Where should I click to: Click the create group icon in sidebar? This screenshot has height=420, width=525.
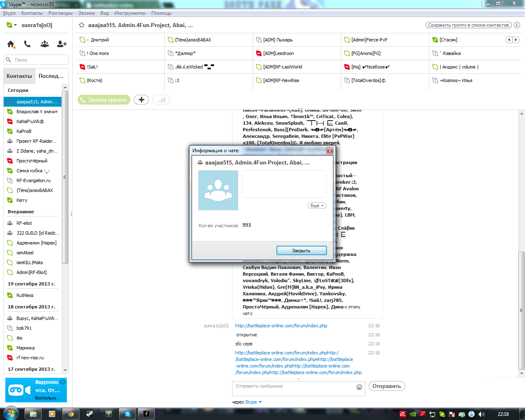point(45,44)
